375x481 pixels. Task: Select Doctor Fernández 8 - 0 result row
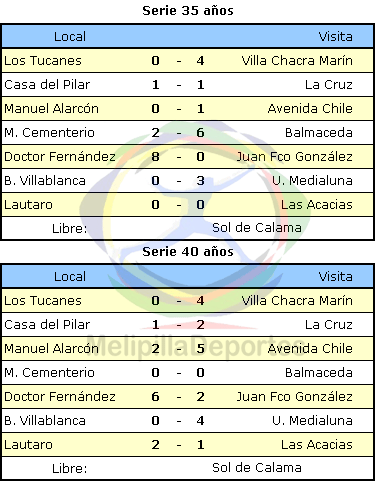(x=188, y=157)
